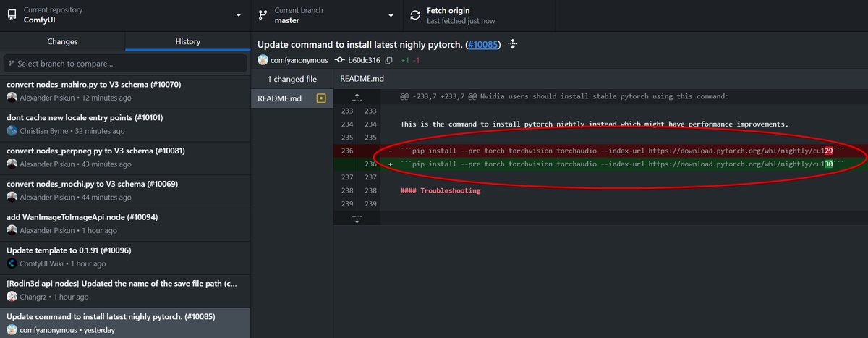Select commit convert nodes_perpneg.py to V3 schema
This screenshot has height=338, width=868.
pos(125,157)
